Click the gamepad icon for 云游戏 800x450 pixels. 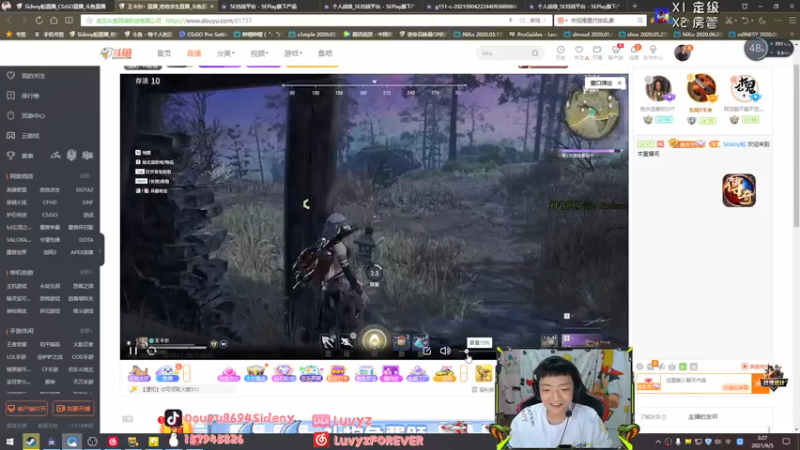(11, 136)
